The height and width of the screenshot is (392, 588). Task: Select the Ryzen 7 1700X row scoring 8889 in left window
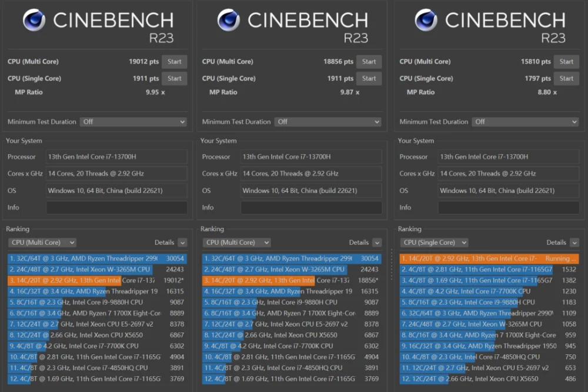coord(97,313)
